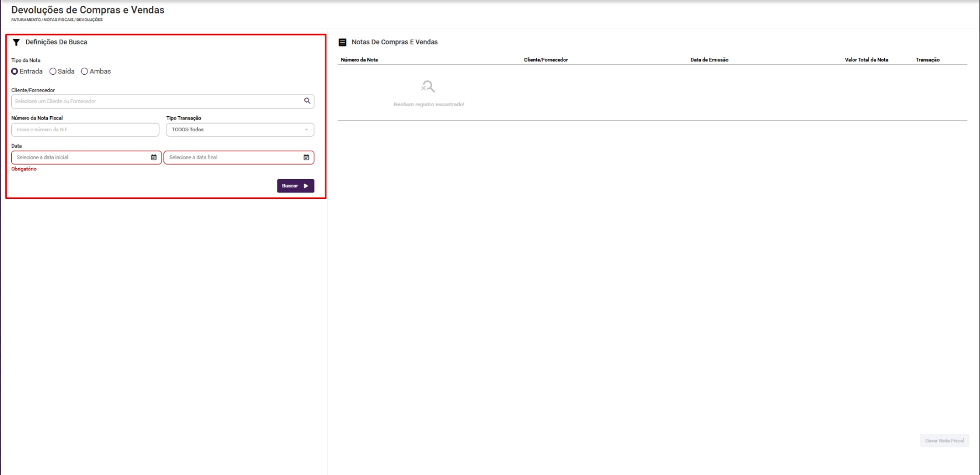Click the data inicial date field
This screenshot has height=475, width=980.
86,158
